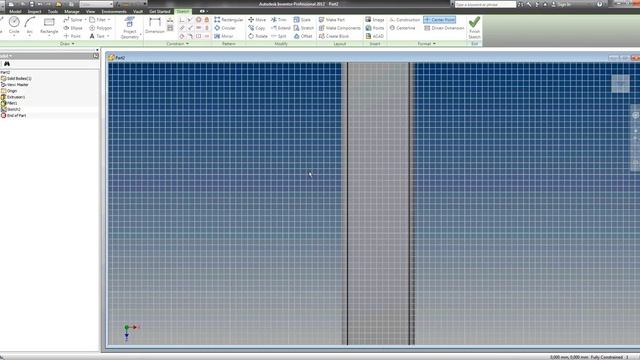Create a Circular pattern
The height and width of the screenshot is (360, 640).
(225, 28)
